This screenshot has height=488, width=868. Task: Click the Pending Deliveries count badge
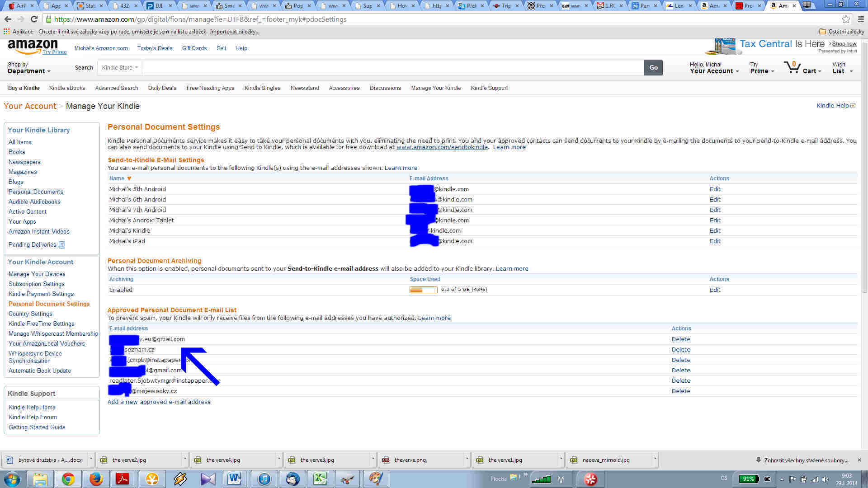[x=62, y=245]
